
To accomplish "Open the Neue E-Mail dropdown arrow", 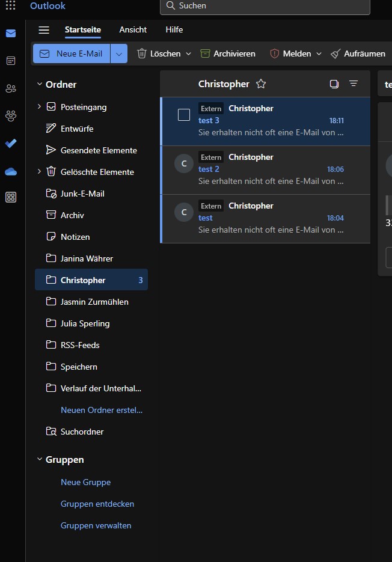I will 119,53.
